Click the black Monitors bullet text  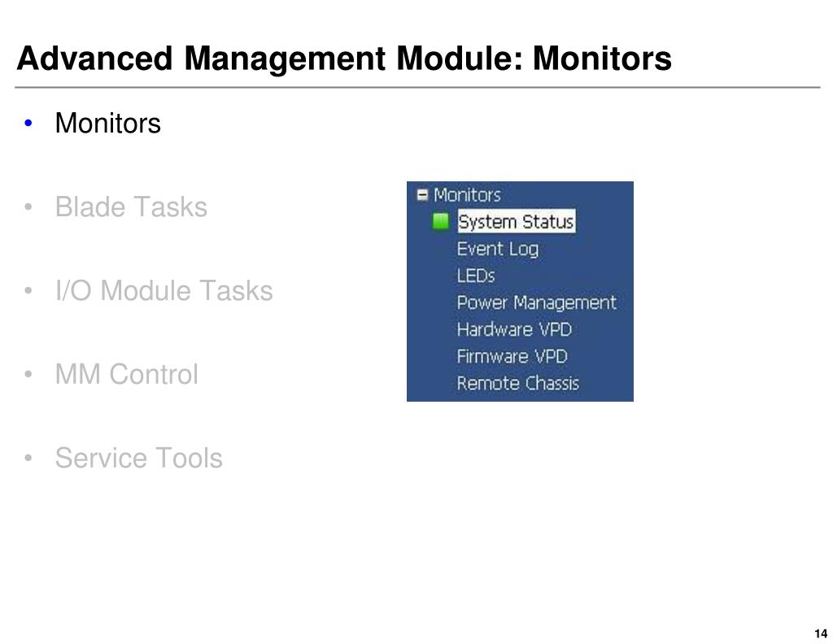[108, 123]
